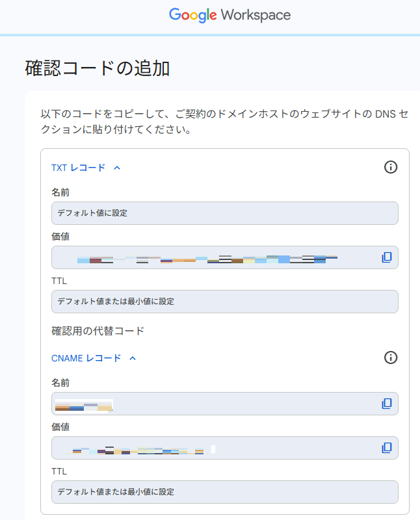Collapse the CNAME レコード chevron

pyautogui.click(x=133, y=358)
